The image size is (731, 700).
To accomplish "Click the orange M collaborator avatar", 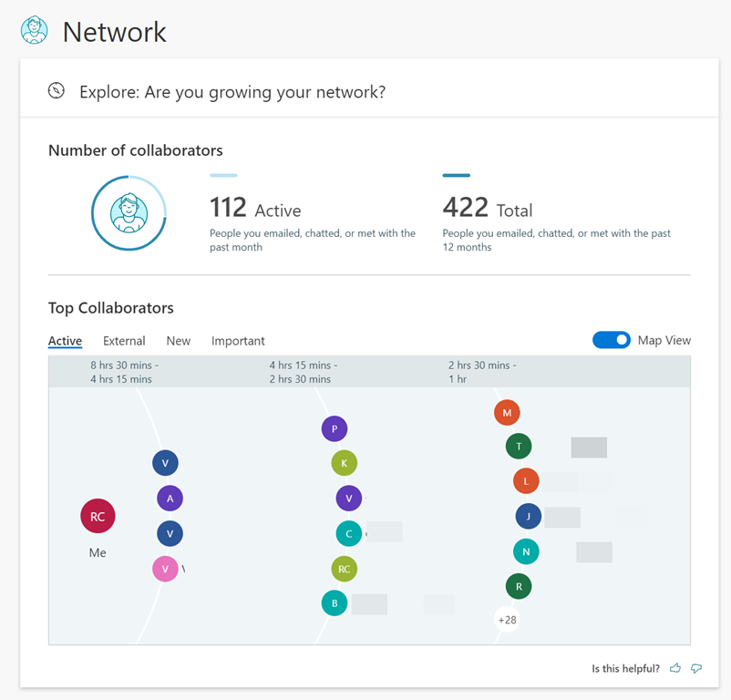I will (507, 413).
